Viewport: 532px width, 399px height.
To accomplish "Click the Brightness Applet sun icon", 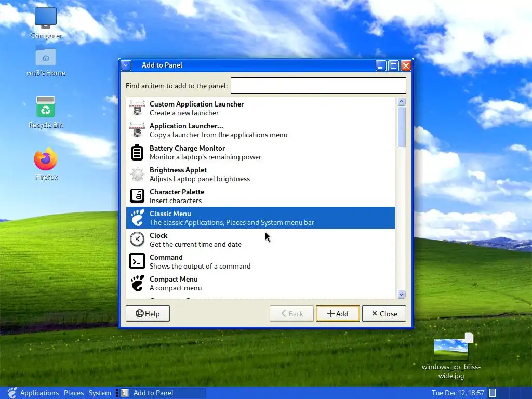I will pyautogui.click(x=137, y=175).
